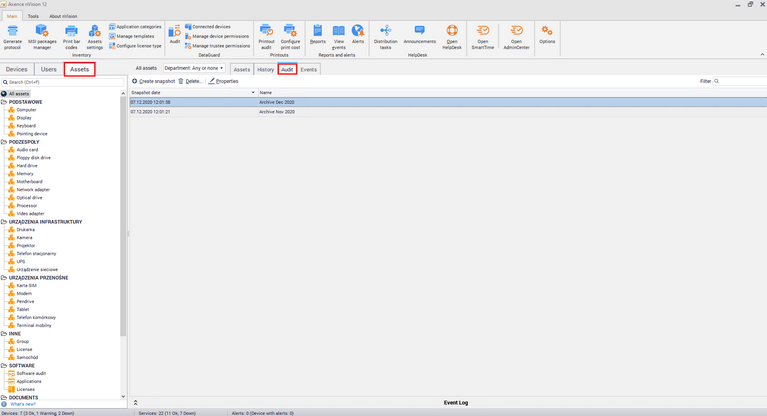Click the Create snapshot button
Image resolution: width=767 pixels, height=416 pixels.
click(x=154, y=81)
